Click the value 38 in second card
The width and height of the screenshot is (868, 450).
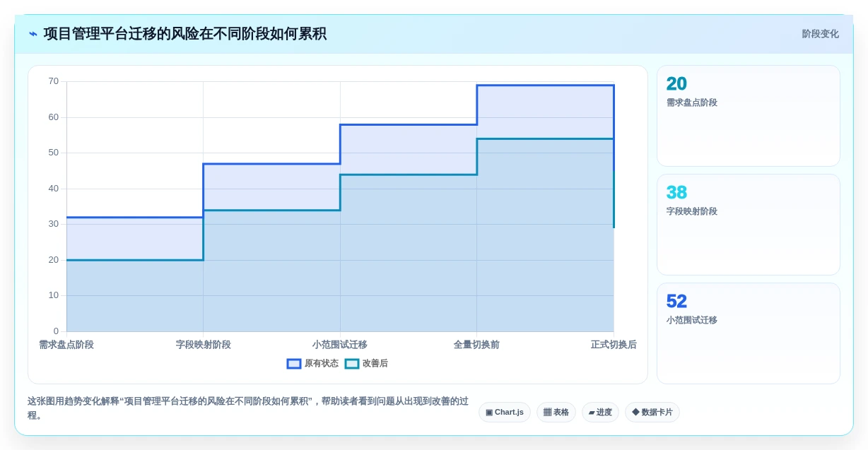click(676, 193)
